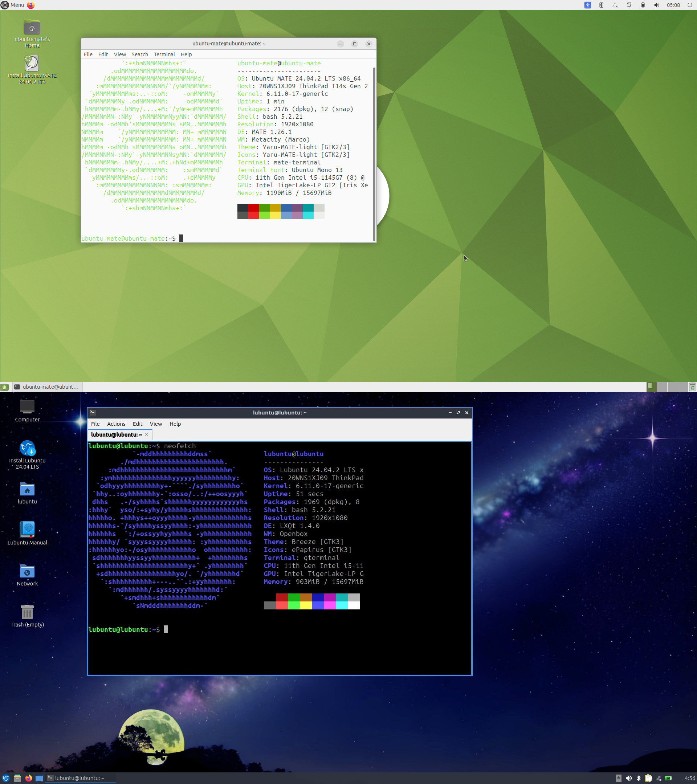
Task: Open file manager from Lubuntu taskbar
Action: (x=17, y=778)
